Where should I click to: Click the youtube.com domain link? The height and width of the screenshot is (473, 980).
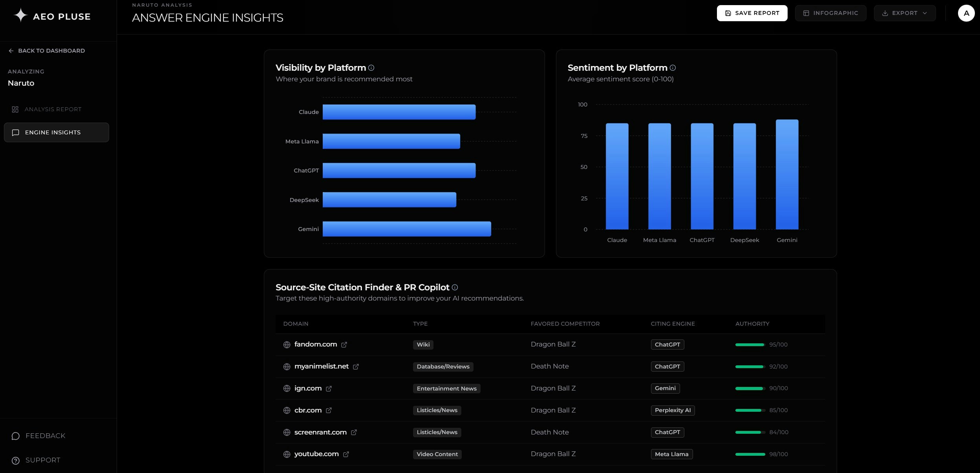pyautogui.click(x=316, y=454)
